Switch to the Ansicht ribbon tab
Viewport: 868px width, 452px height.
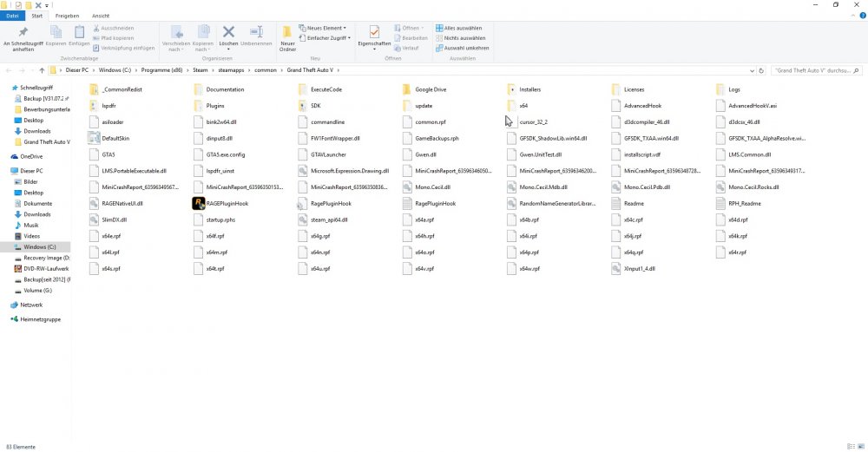101,16
